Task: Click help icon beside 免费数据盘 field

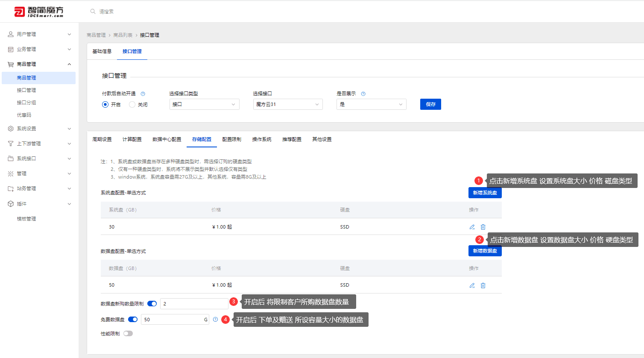Action: click(215, 319)
